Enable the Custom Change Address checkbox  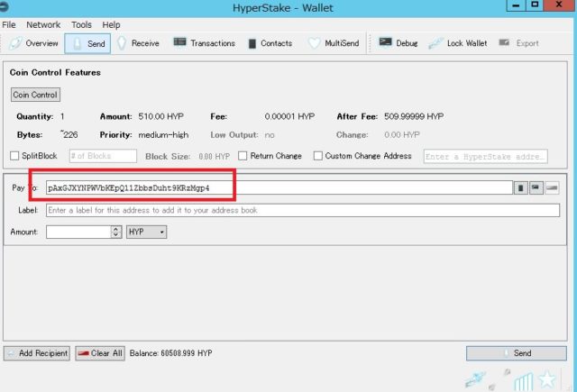(x=318, y=156)
